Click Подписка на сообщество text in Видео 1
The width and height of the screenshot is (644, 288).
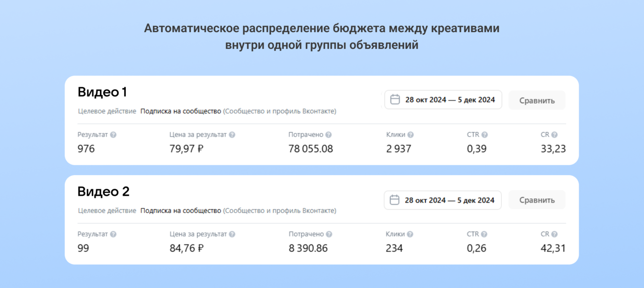click(181, 111)
